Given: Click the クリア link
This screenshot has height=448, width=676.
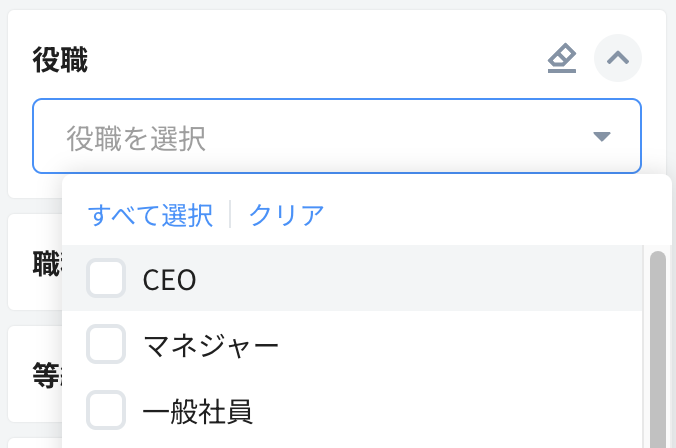Looking at the screenshot, I should coord(286,215).
